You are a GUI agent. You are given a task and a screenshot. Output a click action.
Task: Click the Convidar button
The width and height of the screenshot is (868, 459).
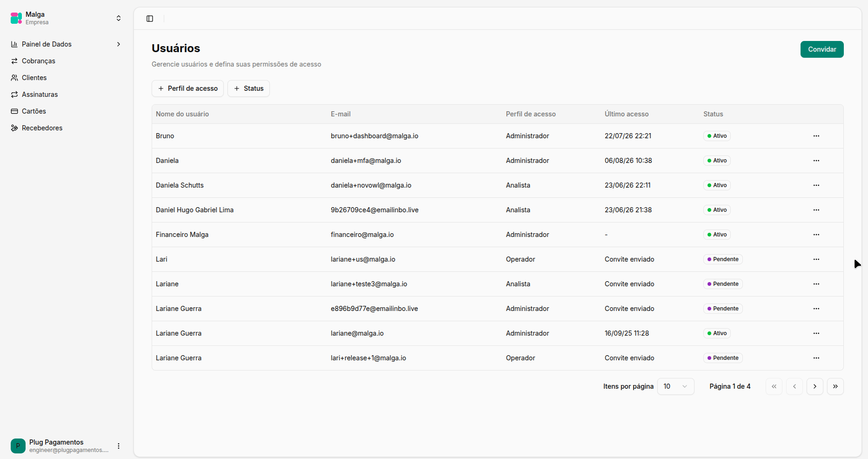(x=822, y=49)
